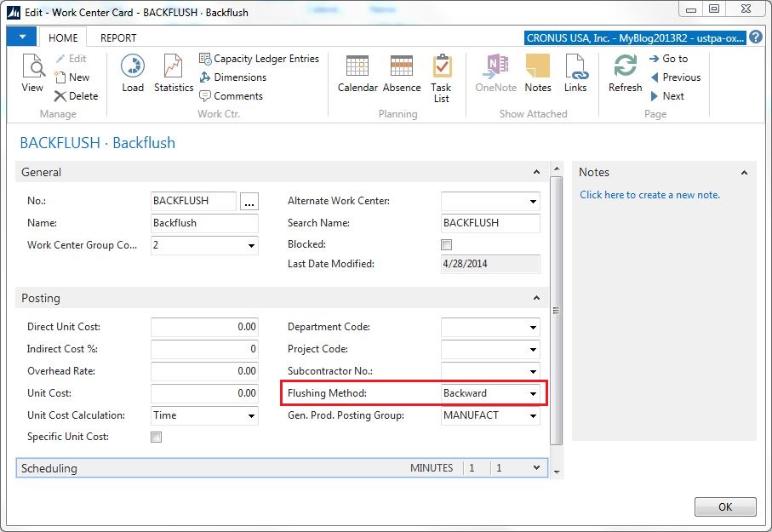772x532 pixels.
Task: Collapse the Notes FactBox
Action: pos(744,173)
